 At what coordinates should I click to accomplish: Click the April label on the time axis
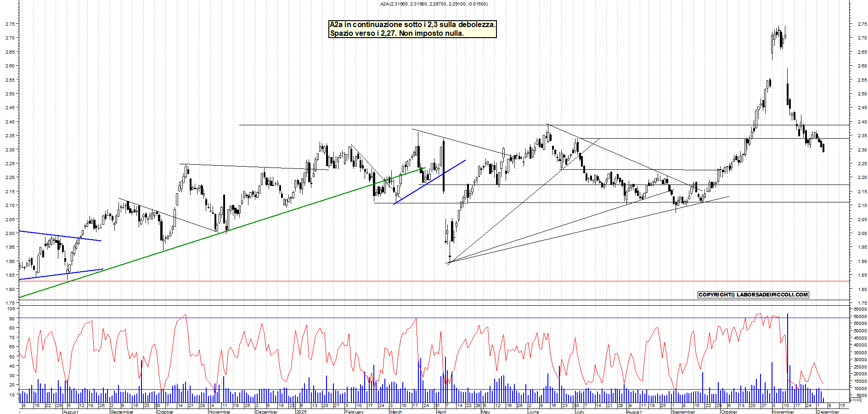(441, 412)
